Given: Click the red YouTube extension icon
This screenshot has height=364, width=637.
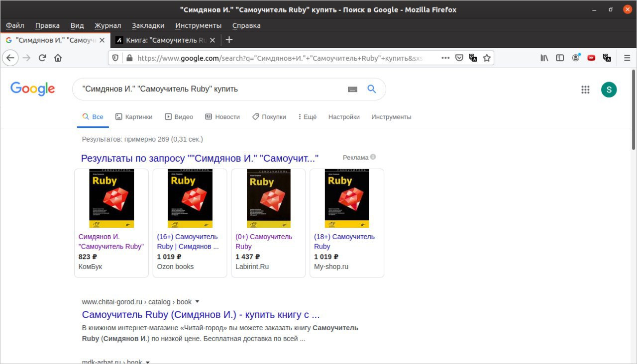Looking at the screenshot, I should (591, 58).
